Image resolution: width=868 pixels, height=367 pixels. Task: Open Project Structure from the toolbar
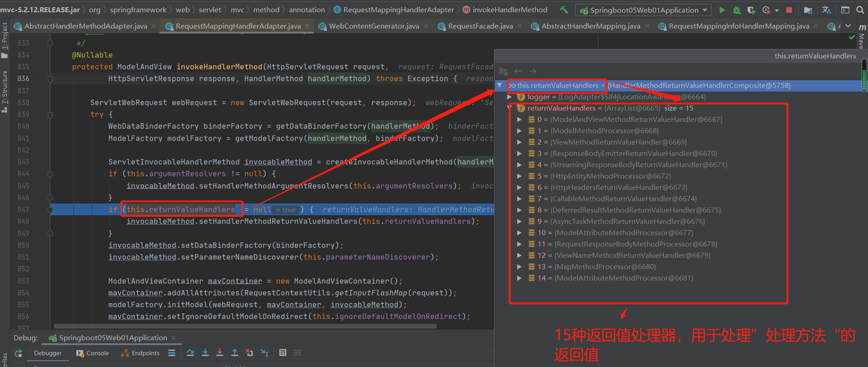click(x=808, y=10)
